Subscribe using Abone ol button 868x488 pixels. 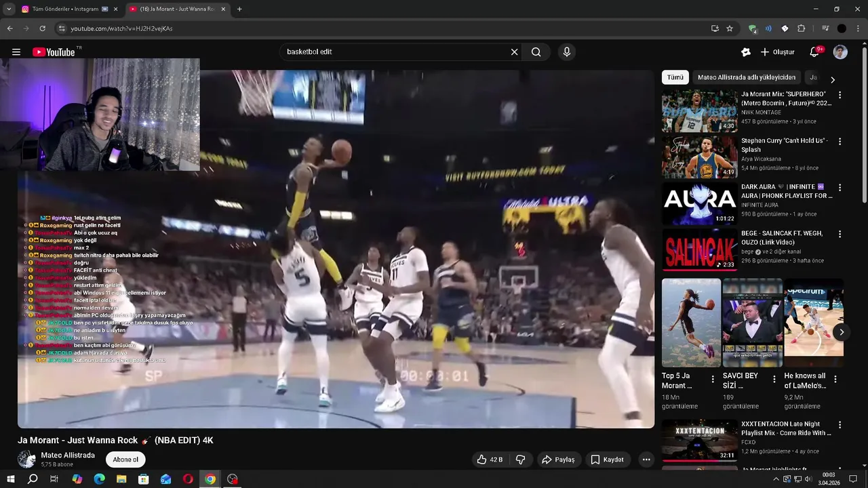[125, 460]
